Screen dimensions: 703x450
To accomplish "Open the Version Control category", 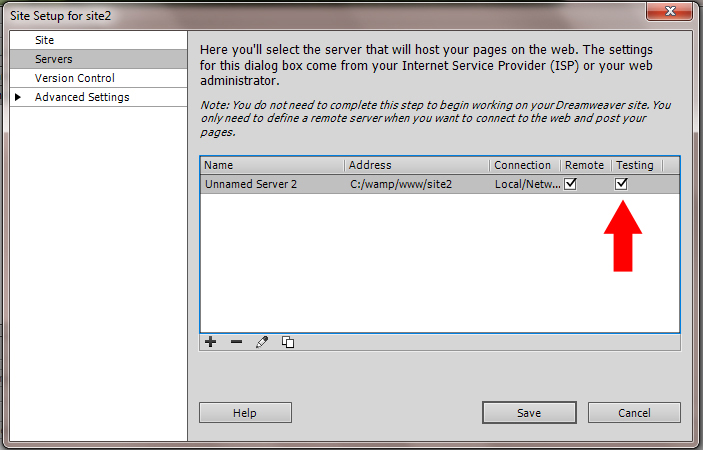I will (x=99, y=78).
